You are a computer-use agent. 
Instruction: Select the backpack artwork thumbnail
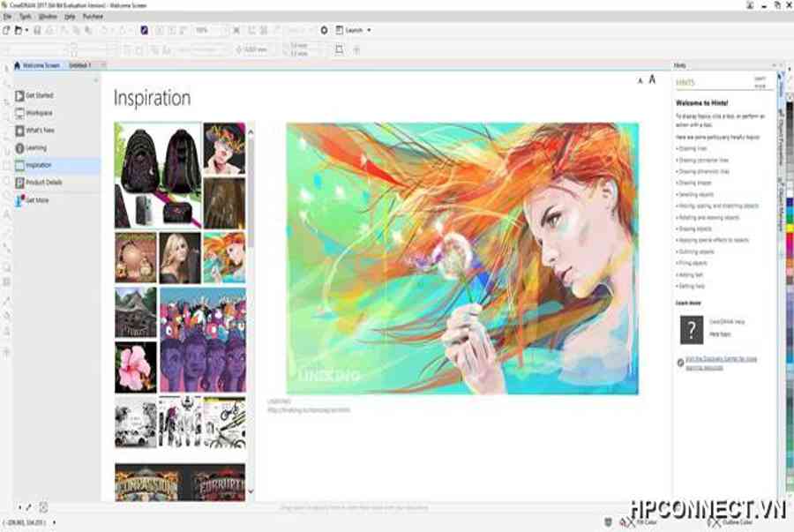pyautogui.click(x=158, y=175)
